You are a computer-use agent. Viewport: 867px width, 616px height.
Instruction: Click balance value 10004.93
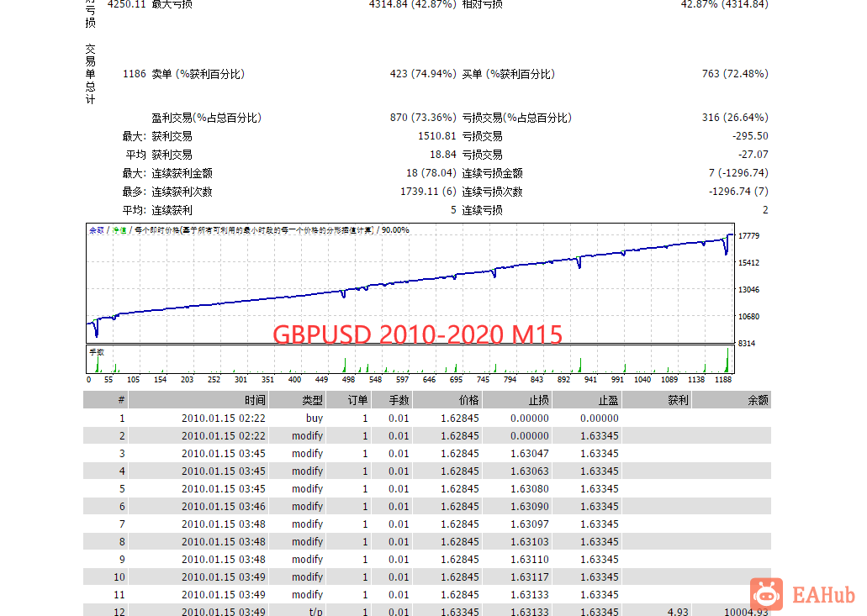747,612
